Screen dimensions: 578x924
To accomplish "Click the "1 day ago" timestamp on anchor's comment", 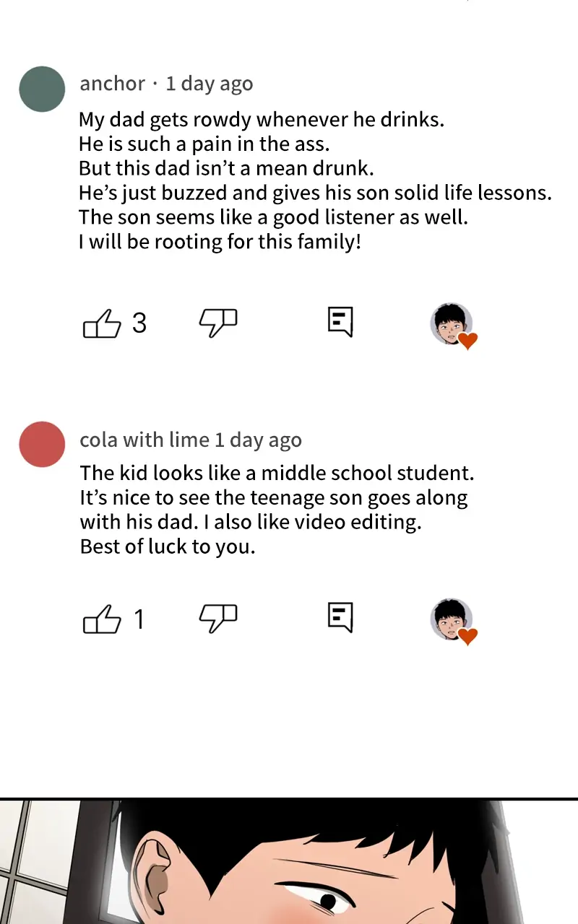I will click(210, 84).
